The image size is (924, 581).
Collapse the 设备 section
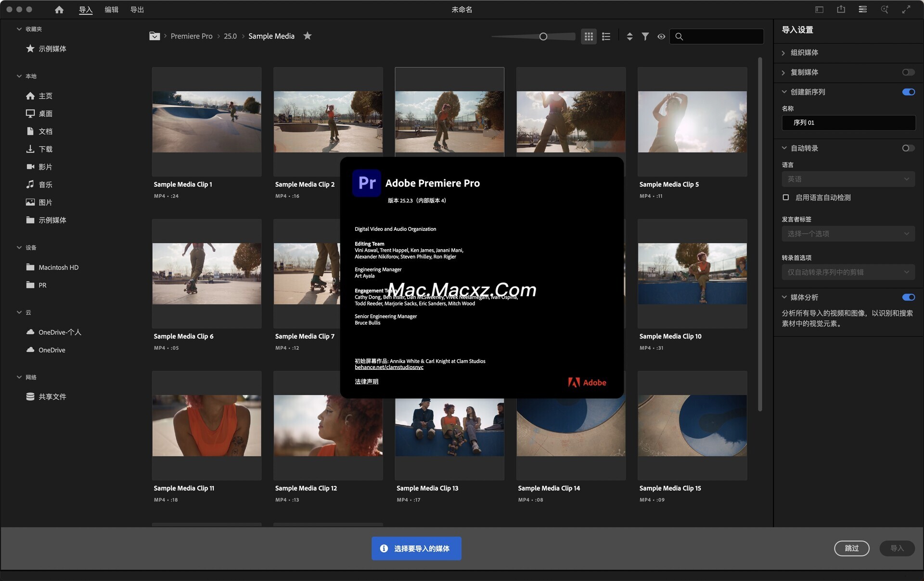pyautogui.click(x=19, y=247)
